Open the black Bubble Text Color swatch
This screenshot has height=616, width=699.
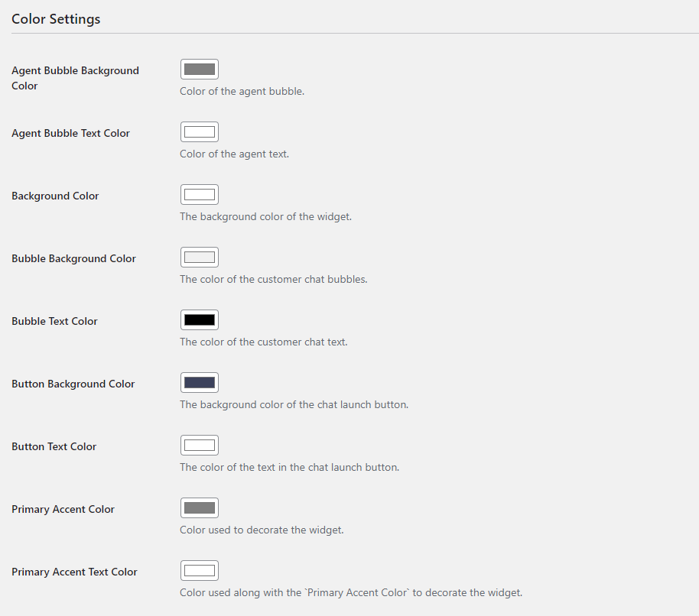200,319
